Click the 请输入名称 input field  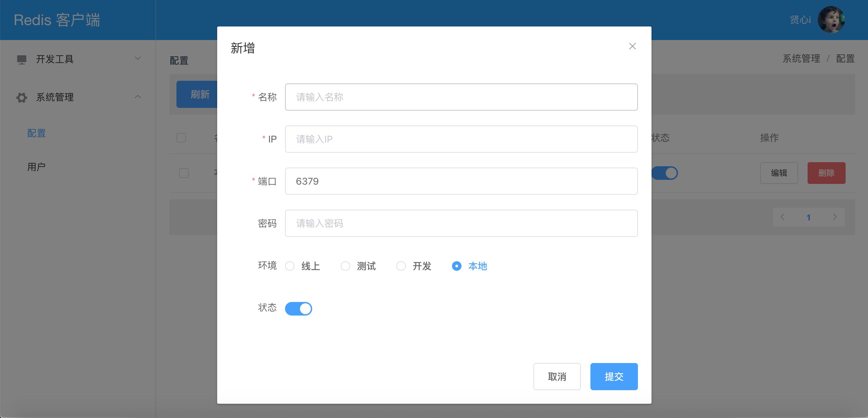(x=461, y=97)
